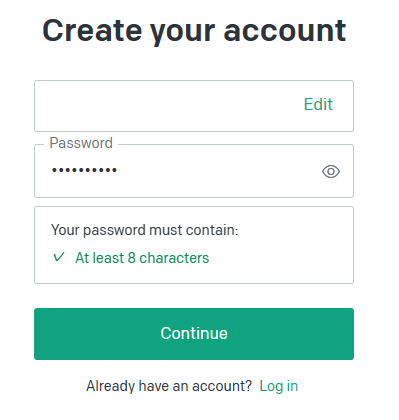Click the Edit link in email box
Viewport: 399px width, 420px height.
point(318,104)
